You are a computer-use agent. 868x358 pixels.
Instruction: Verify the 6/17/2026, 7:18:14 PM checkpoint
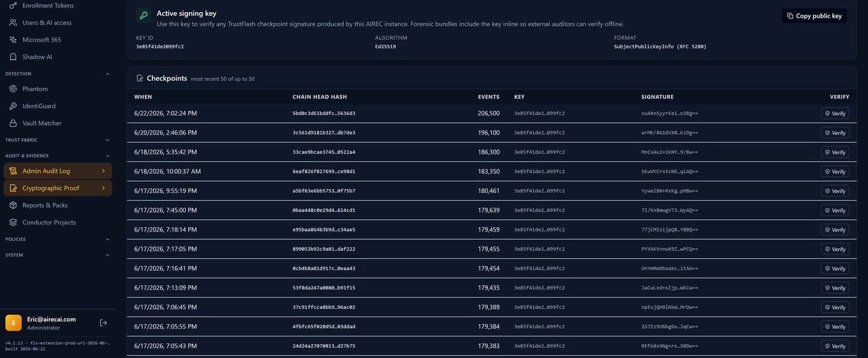click(835, 230)
